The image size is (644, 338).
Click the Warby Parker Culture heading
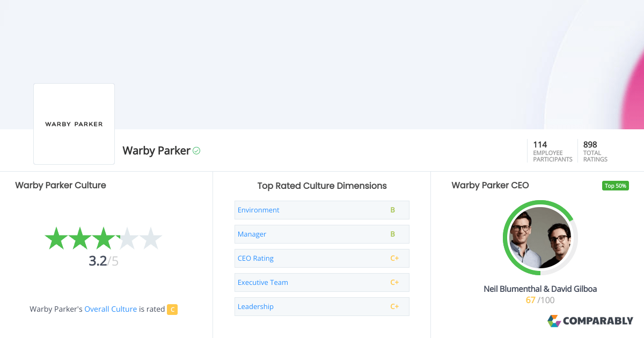pyautogui.click(x=61, y=185)
